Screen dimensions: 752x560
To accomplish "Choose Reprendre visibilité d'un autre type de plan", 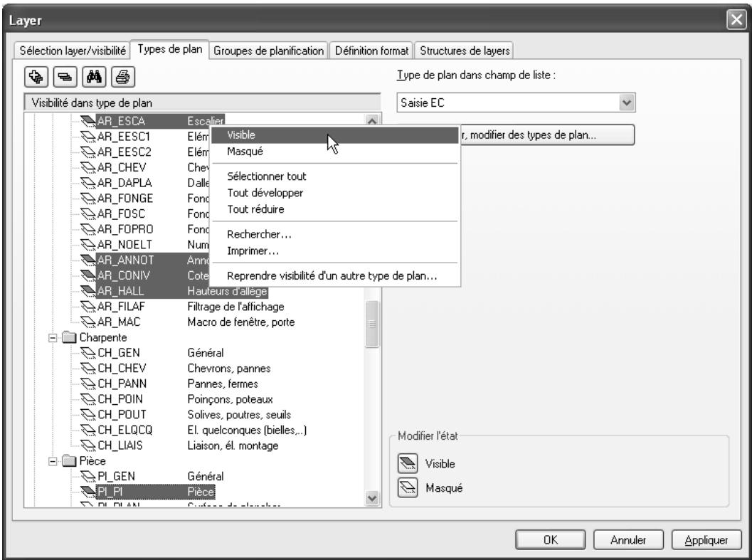I will pos(335,276).
